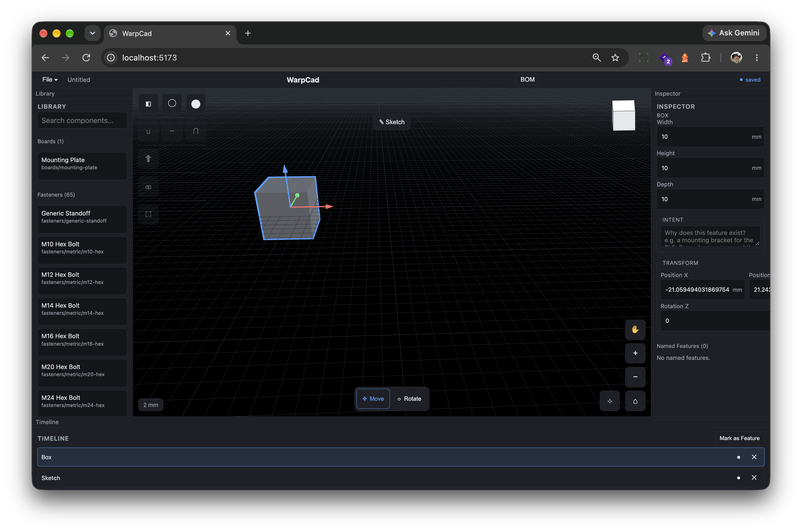Click the browser zoom magnifier icon
This screenshot has height=532, width=802.
click(x=597, y=58)
